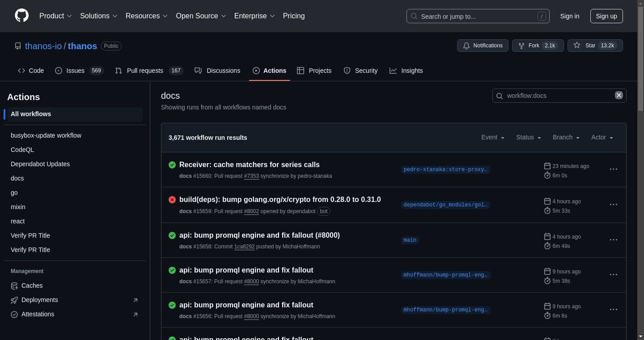Screen dimensions: 644x340
Task: Open pull request #8002 link
Action: point(251,211)
